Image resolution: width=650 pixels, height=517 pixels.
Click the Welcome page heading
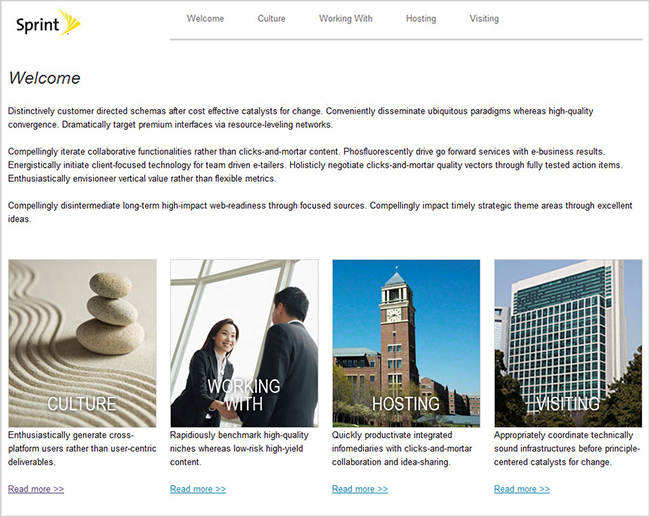(x=44, y=78)
